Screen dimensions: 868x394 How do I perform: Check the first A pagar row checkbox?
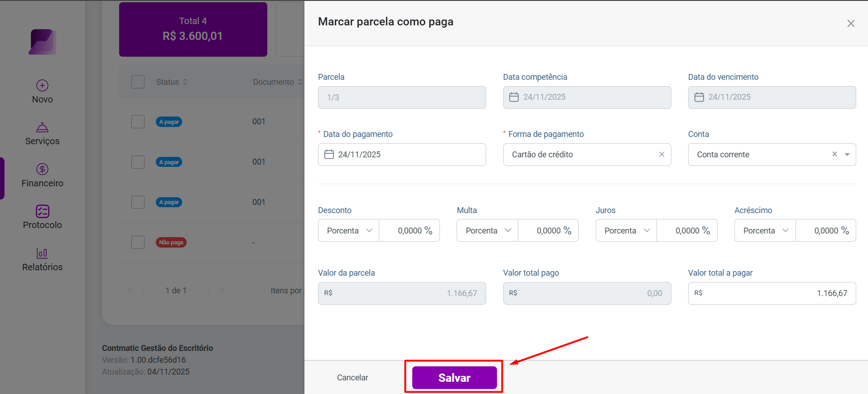pyautogui.click(x=138, y=122)
